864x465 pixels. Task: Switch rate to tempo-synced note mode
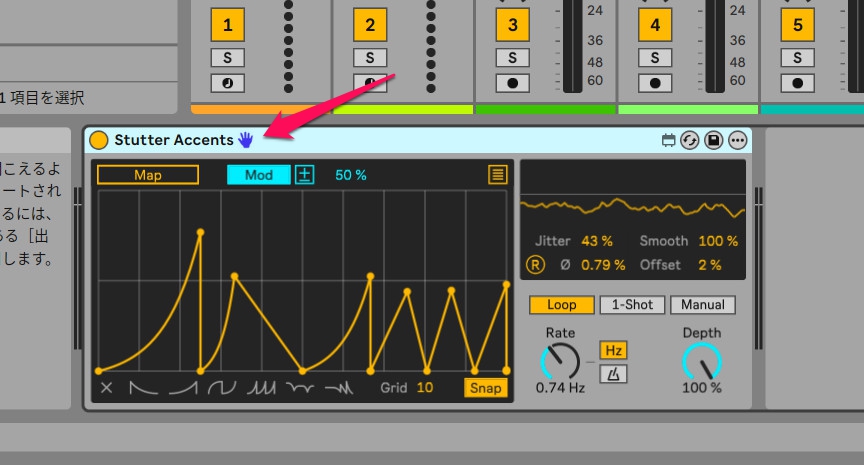pyautogui.click(x=613, y=374)
